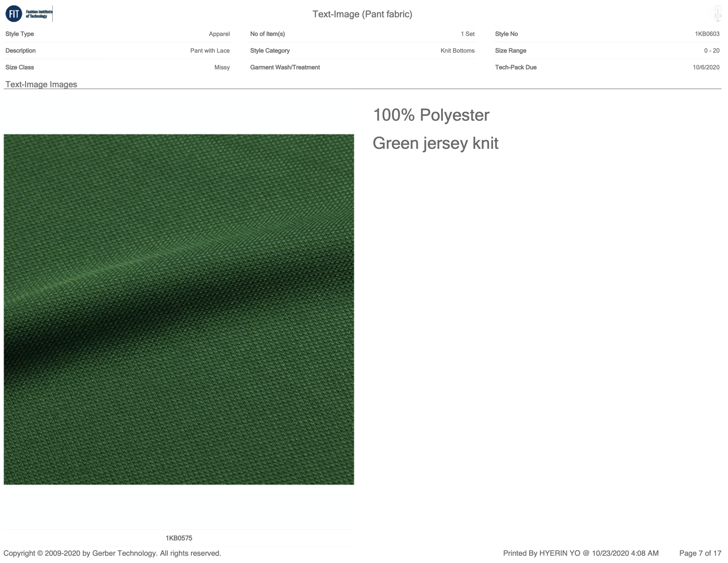Click the Apparel value text
Image resolution: width=728 pixels, height=563 pixels.
pyautogui.click(x=219, y=34)
